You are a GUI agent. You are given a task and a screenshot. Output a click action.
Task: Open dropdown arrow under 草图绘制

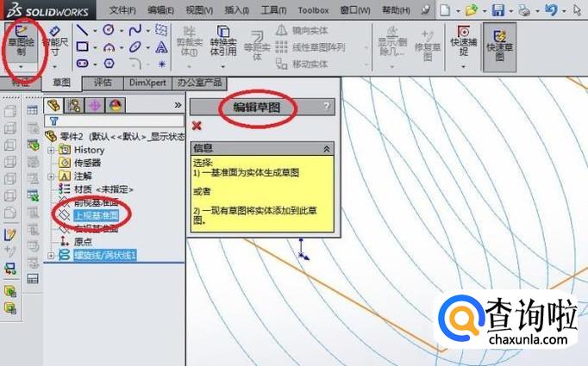pyautogui.click(x=21, y=66)
